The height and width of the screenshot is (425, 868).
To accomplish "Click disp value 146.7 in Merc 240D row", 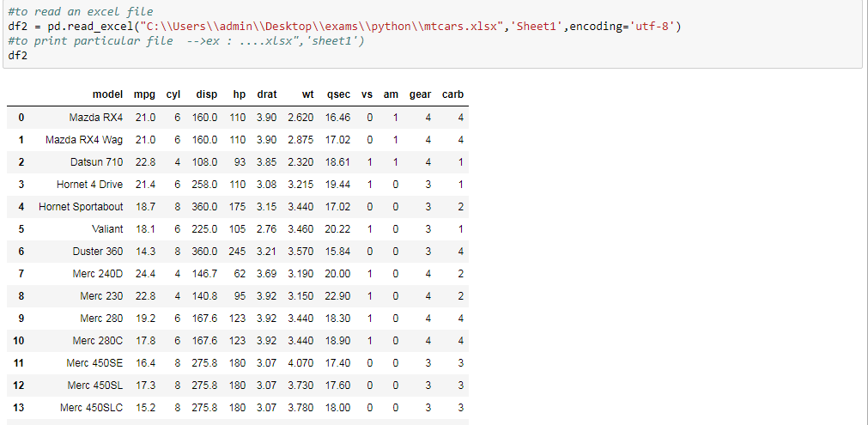I will point(205,273).
